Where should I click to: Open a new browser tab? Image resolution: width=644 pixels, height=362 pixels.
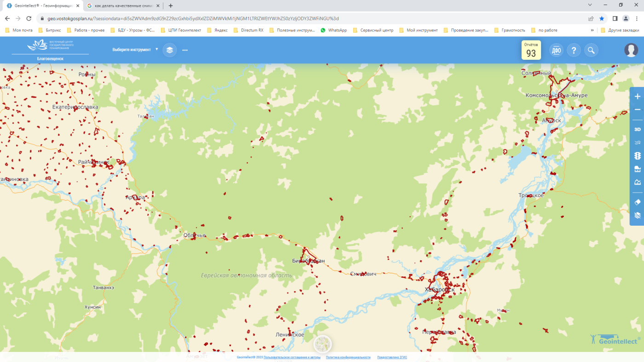[171, 6]
